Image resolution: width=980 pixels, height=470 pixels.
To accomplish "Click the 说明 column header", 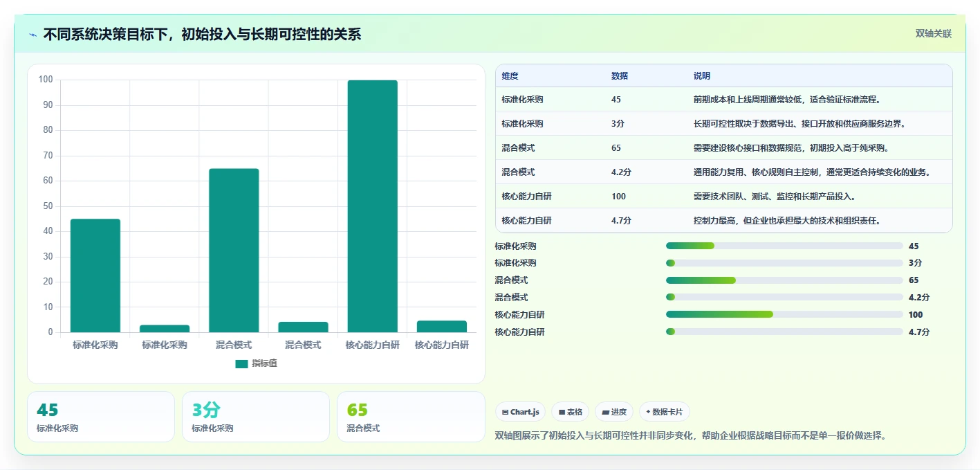I will pos(702,76).
